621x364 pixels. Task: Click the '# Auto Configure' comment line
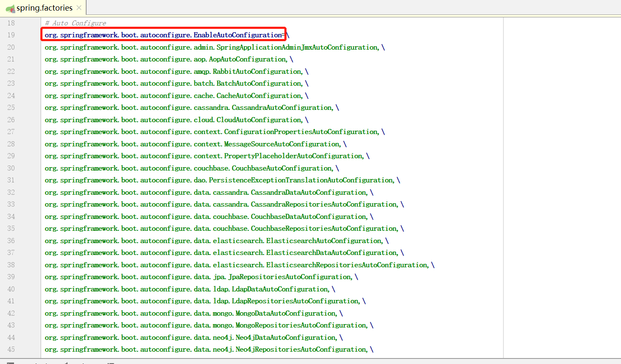pos(76,23)
